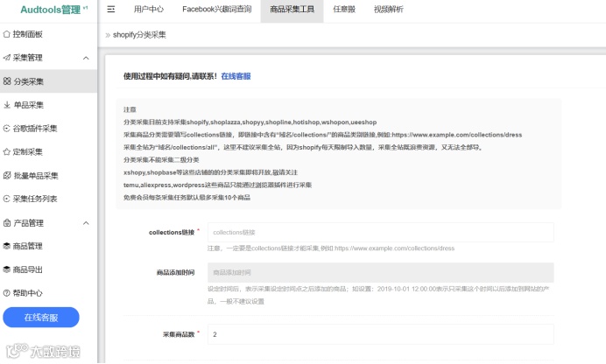Open the 用户中心 tab
This screenshot has width=606, height=364.
coord(149,10)
